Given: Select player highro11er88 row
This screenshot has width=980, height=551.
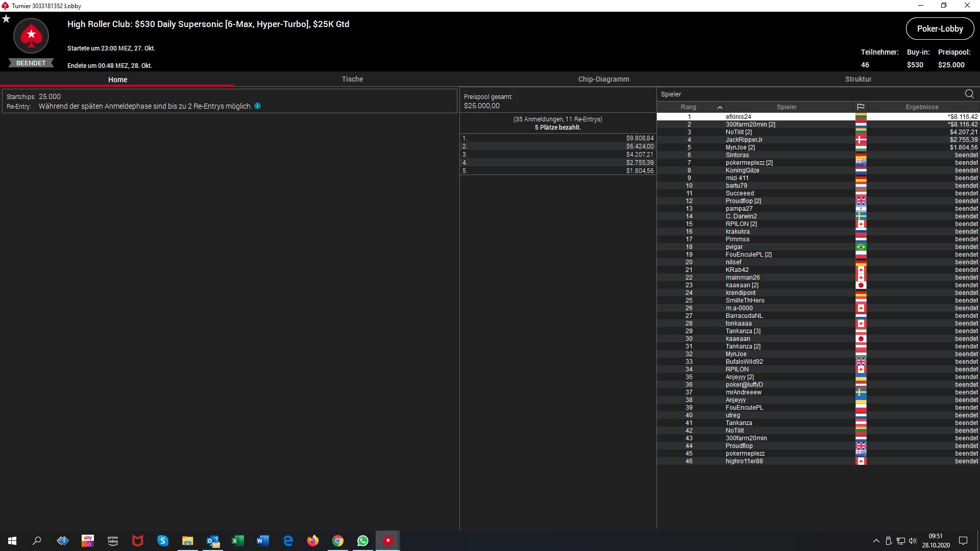Looking at the screenshot, I should (744, 461).
